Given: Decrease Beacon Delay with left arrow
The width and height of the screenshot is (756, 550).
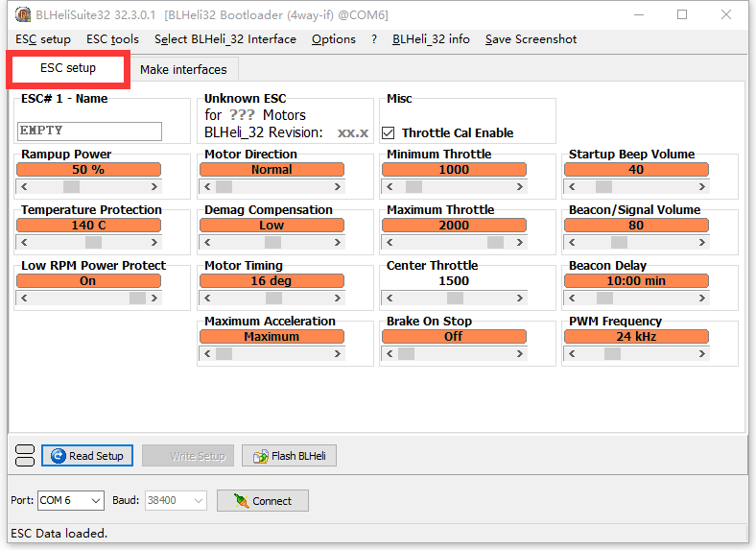Looking at the screenshot, I should coord(572,299).
